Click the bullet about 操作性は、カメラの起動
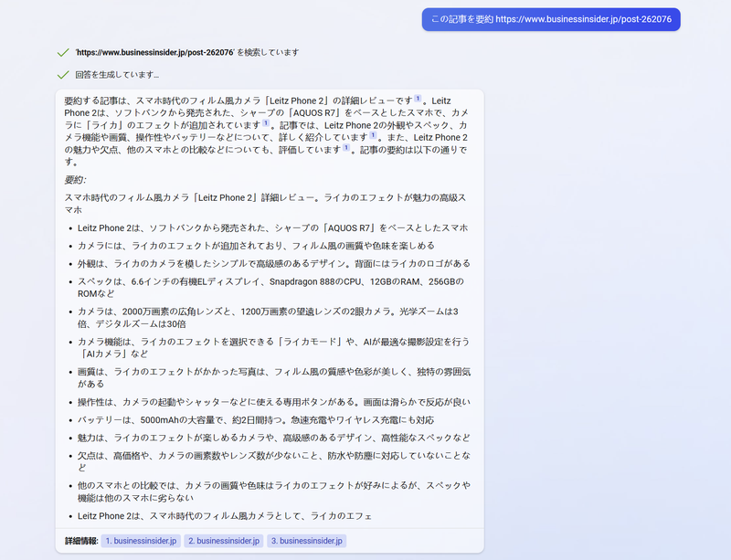The width and height of the screenshot is (731, 560). [x=274, y=402]
